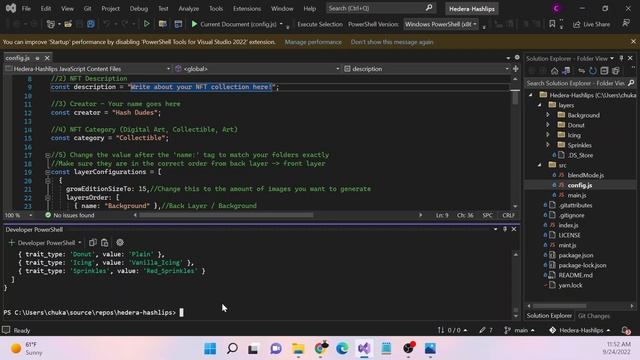The height and width of the screenshot is (360, 640).
Task: Open Developer PowerShell settings gear
Action: (120, 242)
